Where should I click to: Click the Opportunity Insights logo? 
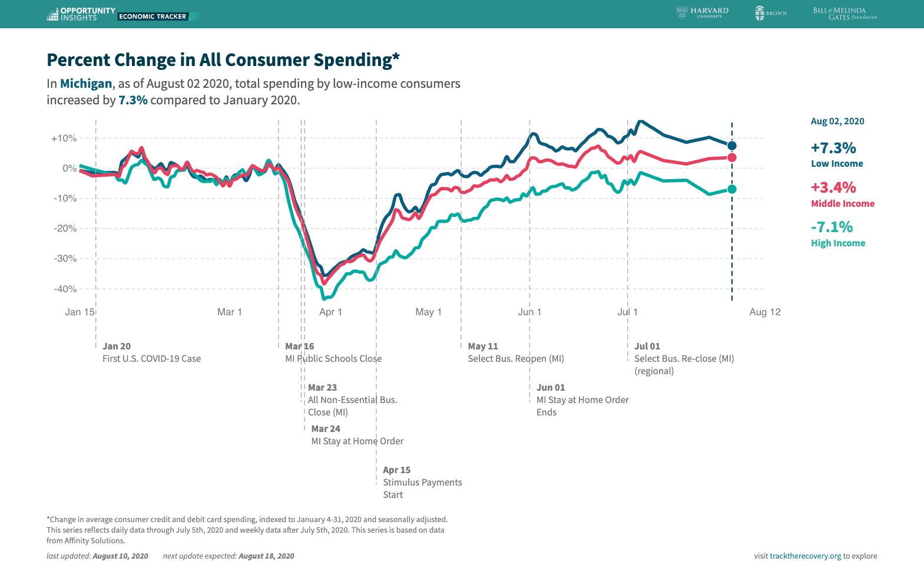81,14
